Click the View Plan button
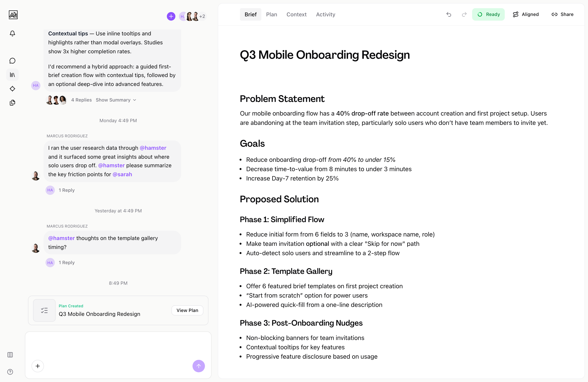The width and height of the screenshot is (588, 382). (x=187, y=310)
